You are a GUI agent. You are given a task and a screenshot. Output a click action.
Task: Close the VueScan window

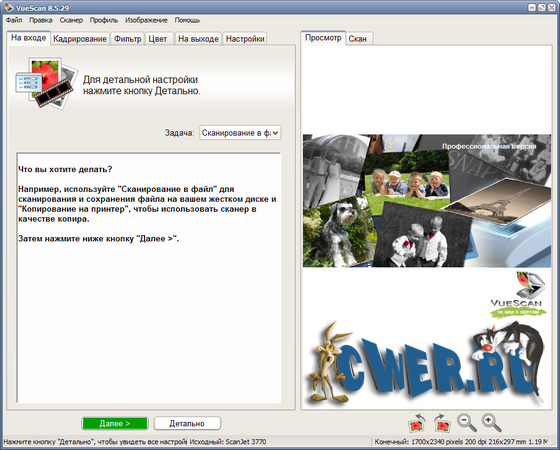551,8
